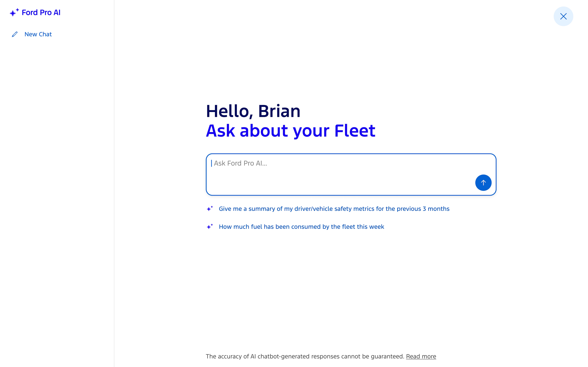Click the Ask about your Fleet heading
This screenshot has width=588, height=367.
[x=291, y=131]
